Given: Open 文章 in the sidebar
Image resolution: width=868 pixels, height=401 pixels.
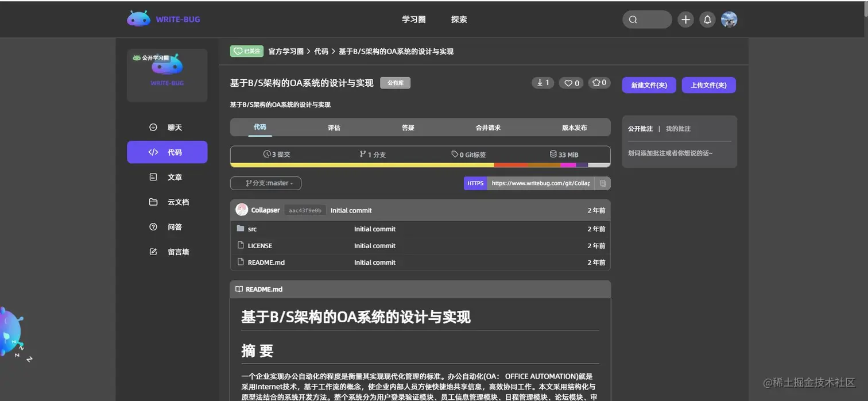Looking at the screenshot, I should point(167,178).
